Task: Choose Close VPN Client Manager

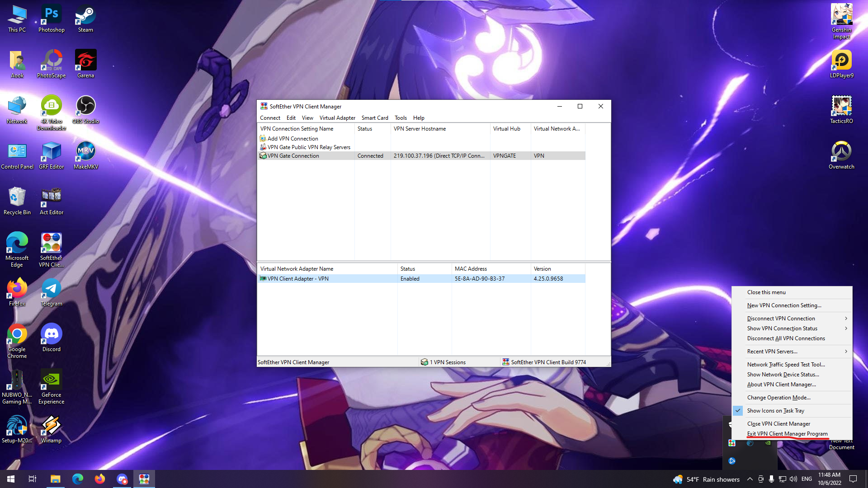Action: click(792, 424)
